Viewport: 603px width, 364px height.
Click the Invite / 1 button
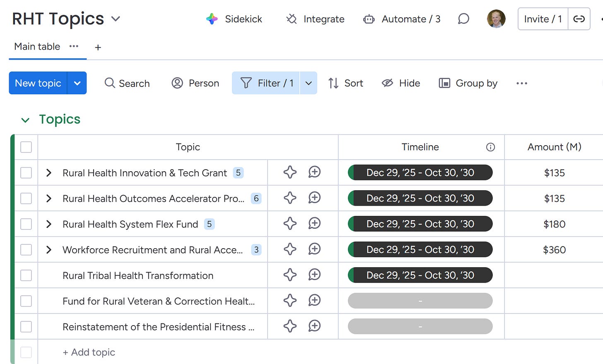tap(543, 19)
